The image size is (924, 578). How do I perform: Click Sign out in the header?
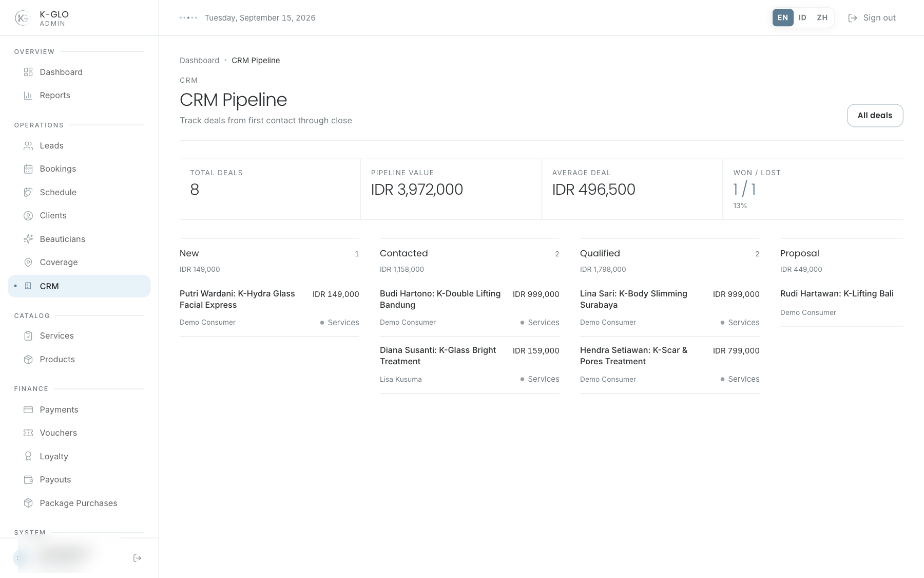point(872,18)
